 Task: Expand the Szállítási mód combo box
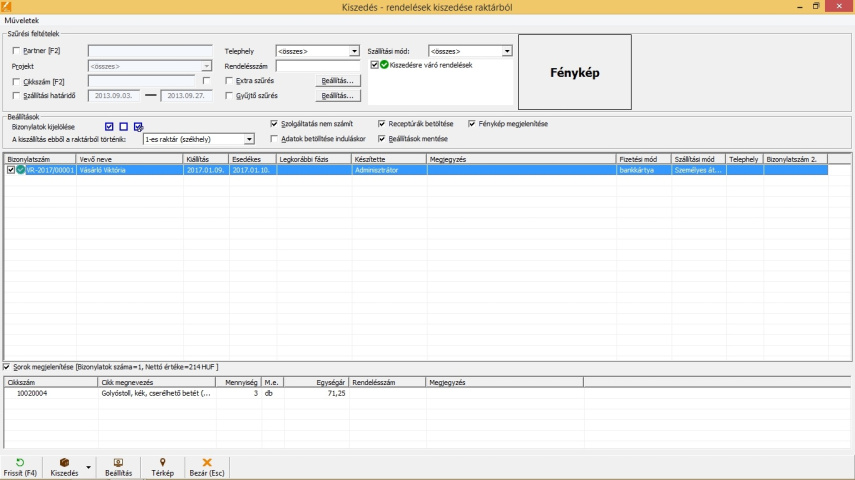[x=507, y=50]
